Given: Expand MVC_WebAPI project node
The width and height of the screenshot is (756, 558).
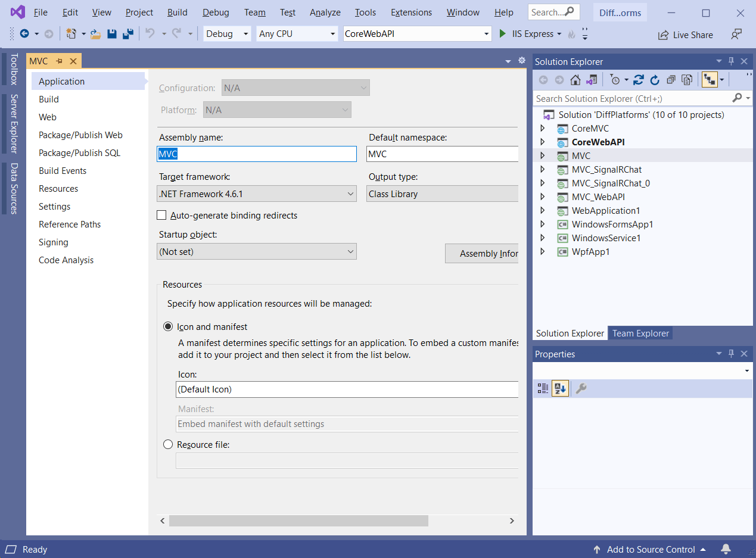Looking at the screenshot, I should tap(542, 197).
